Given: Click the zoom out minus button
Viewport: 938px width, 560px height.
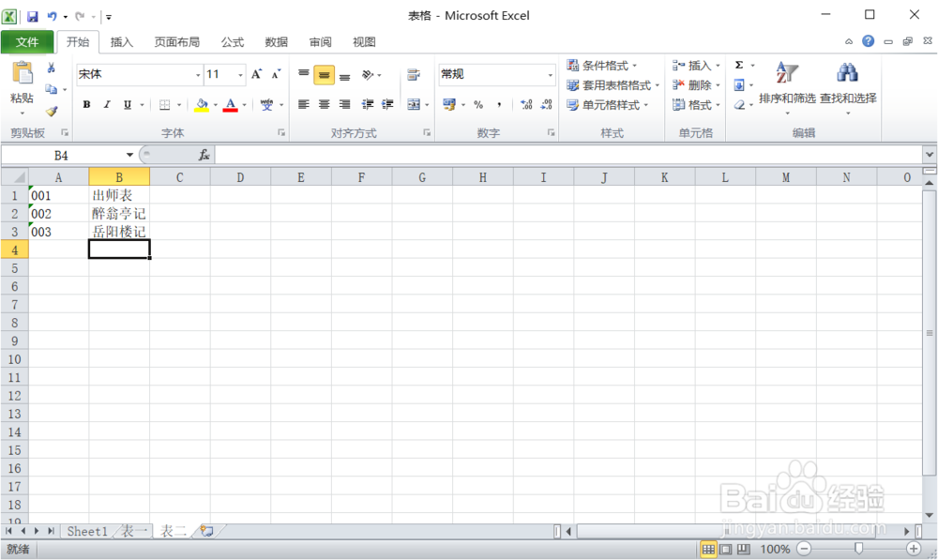Looking at the screenshot, I should [805, 549].
